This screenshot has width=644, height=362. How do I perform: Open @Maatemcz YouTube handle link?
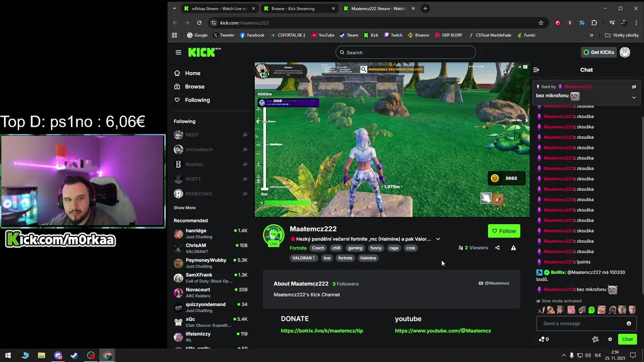494,284
